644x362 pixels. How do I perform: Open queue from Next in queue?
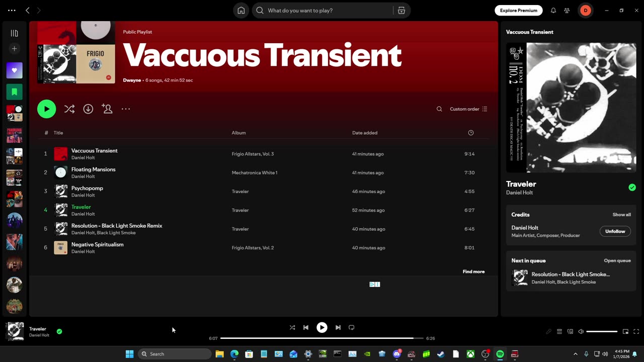(617, 261)
